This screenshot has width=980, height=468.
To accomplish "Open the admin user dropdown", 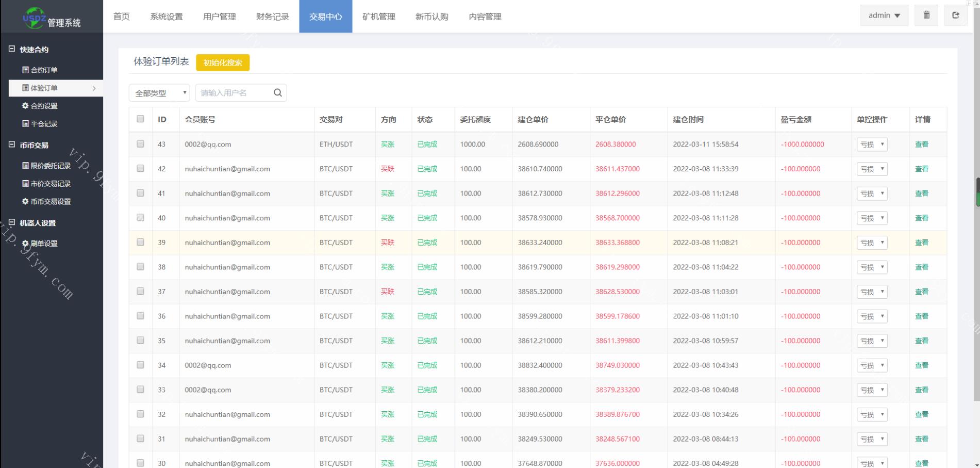I will (884, 15).
